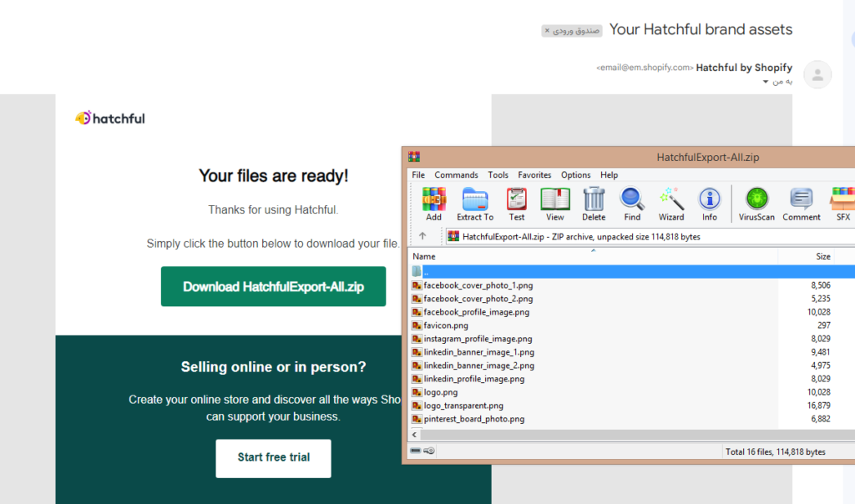
Task: Click the Start free trial button
Action: (x=273, y=457)
